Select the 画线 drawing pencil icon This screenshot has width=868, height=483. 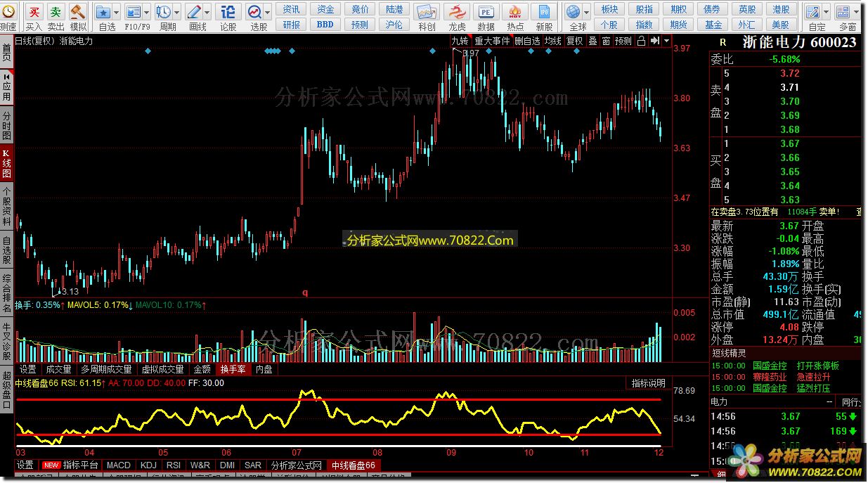193,12
